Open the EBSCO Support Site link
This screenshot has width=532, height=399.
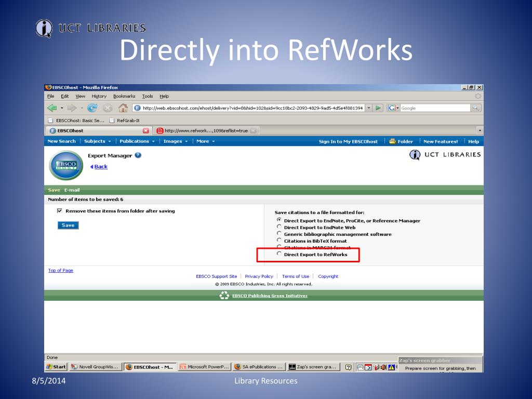217,276
